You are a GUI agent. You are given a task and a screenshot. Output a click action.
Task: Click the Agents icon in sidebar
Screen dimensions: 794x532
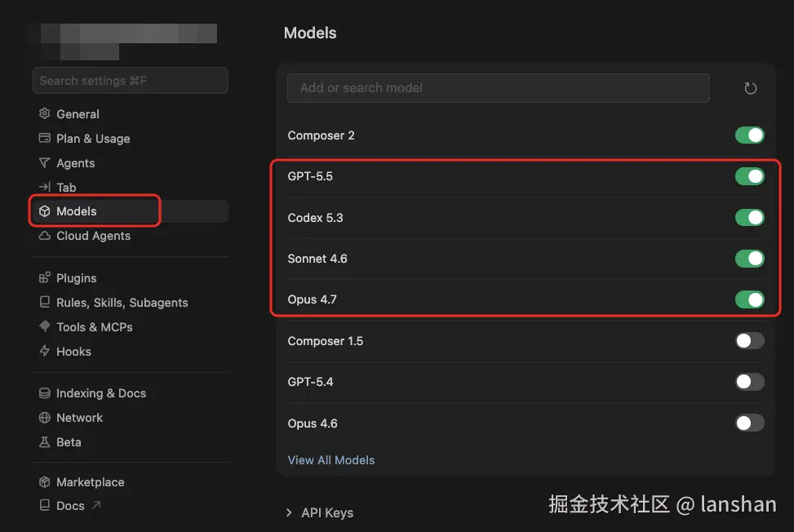point(45,162)
